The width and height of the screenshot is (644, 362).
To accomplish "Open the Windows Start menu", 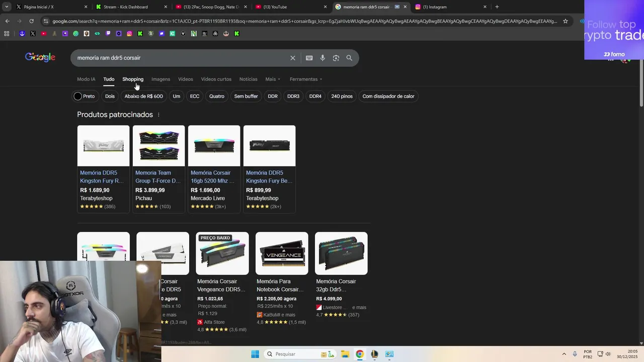I will [x=255, y=354].
